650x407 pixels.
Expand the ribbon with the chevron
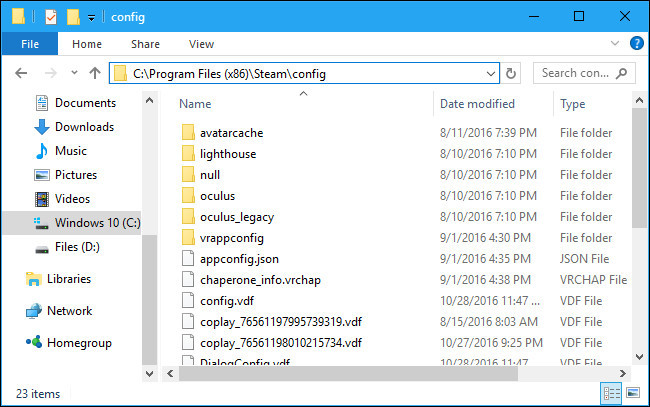click(x=615, y=43)
